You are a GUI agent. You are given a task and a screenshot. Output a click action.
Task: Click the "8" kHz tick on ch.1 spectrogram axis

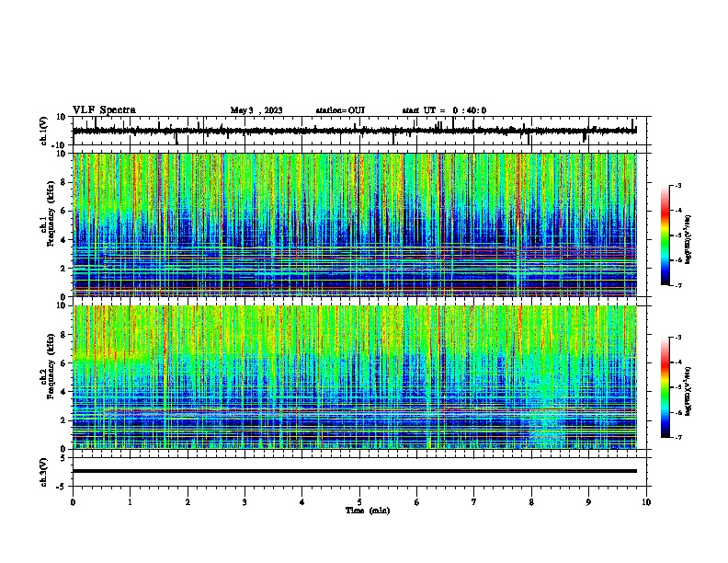(64, 182)
